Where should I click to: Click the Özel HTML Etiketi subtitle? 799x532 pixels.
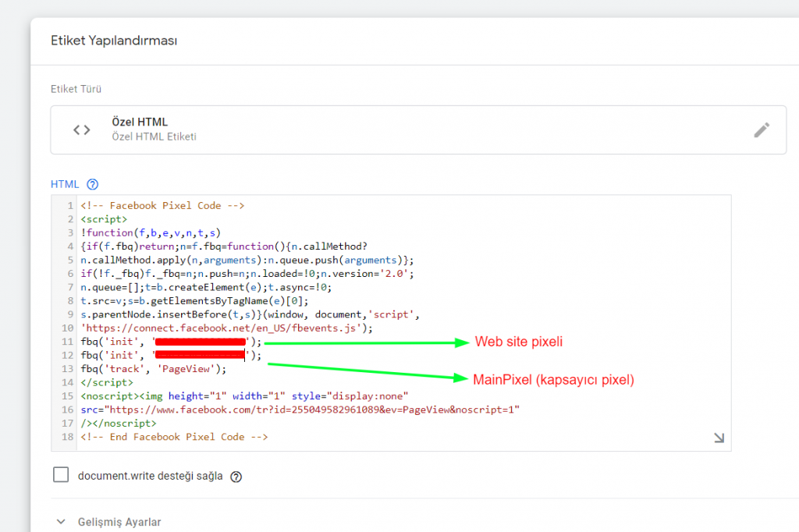coord(154,137)
